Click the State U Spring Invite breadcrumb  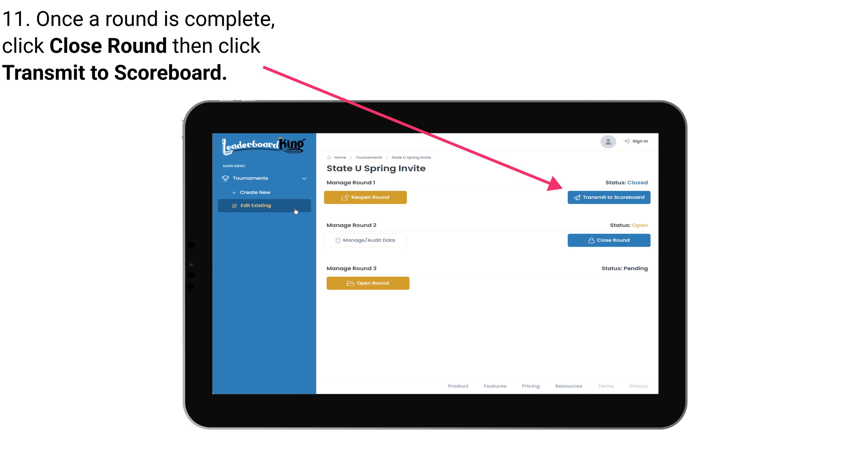[x=411, y=157]
